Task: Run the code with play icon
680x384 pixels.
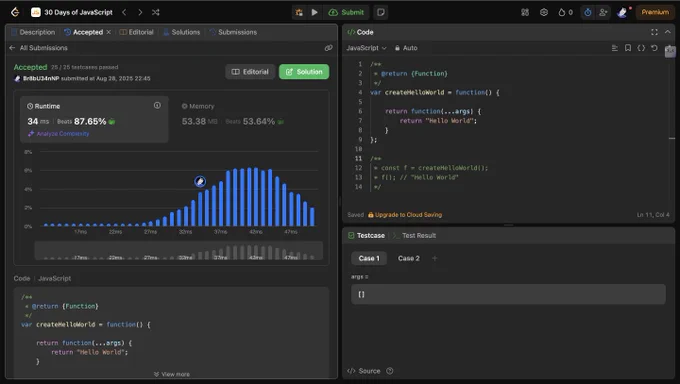Action: pos(314,12)
